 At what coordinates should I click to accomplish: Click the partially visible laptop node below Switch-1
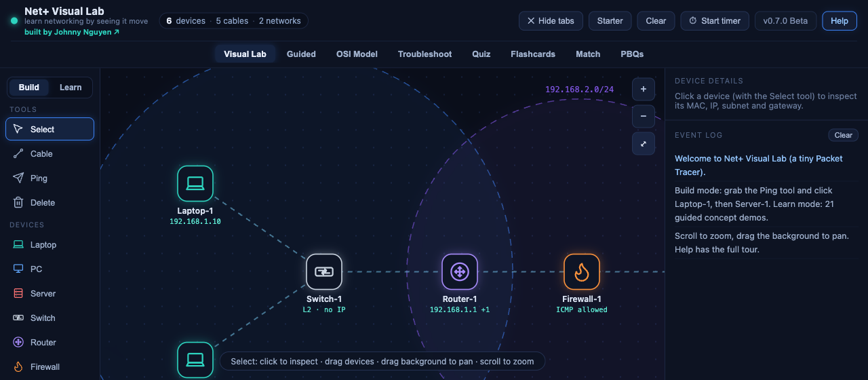click(x=195, y=360)
